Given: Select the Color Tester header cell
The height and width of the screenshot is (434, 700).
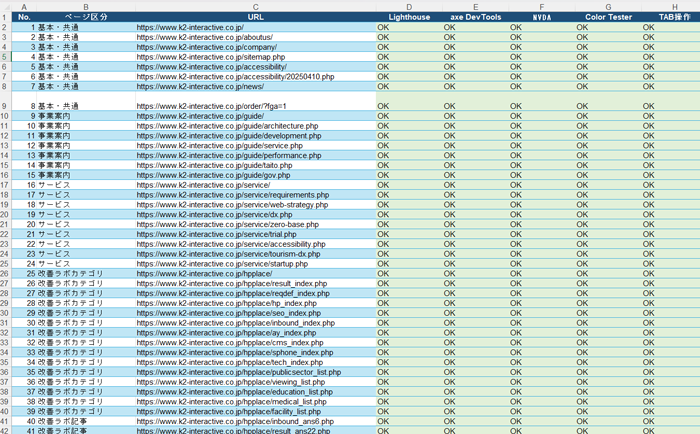Looking at the screenshot, I should [608, 17].
